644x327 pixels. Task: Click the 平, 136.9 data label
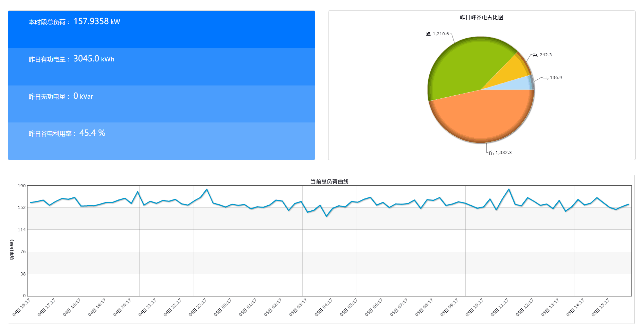[x=552, y=78]
